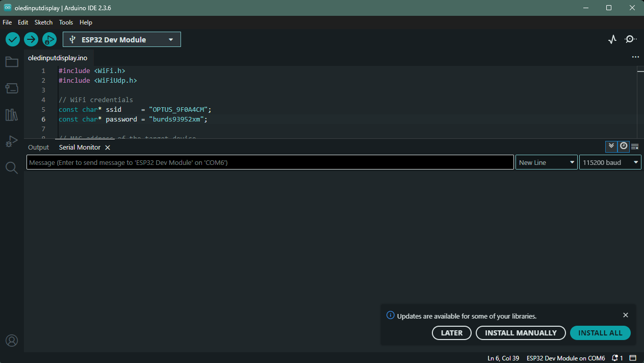Dismiss the library updates notification
The image size is (644, 363).
[626, 315]
